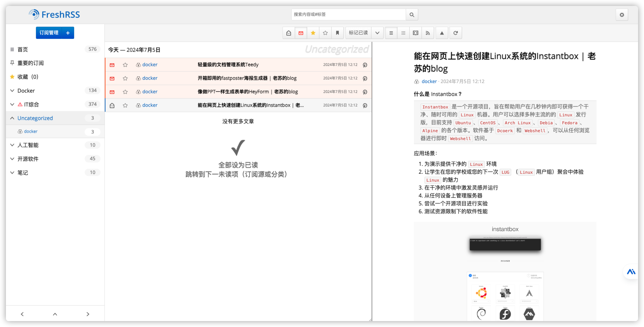Click the refresh feeds icon
Screen dimensions: 644x327
(455, 33)
